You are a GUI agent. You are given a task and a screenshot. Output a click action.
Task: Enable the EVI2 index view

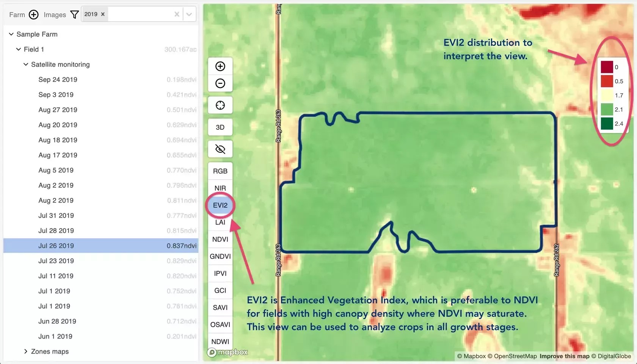(220, 205)
